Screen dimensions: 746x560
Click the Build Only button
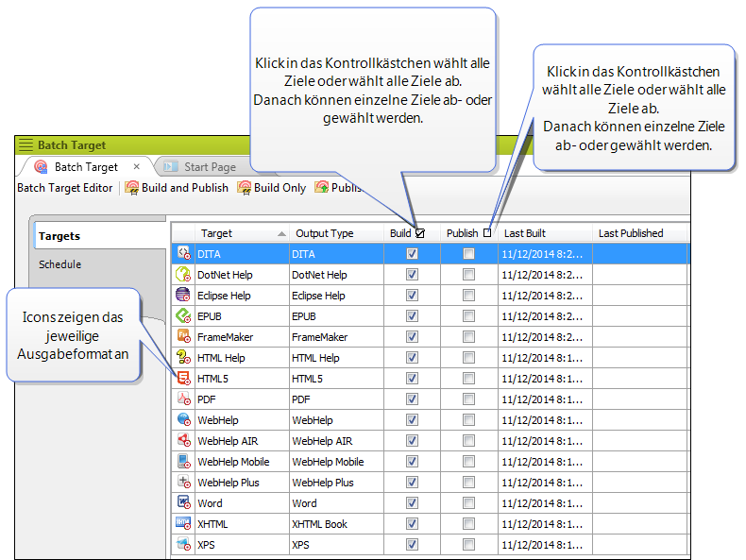tap(272, 188)
